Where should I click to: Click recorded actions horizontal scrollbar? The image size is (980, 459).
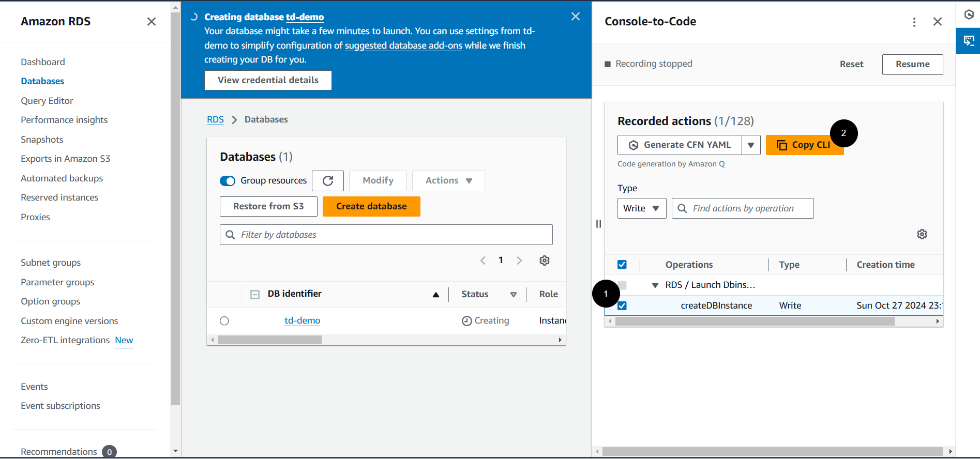pos(755,322)
